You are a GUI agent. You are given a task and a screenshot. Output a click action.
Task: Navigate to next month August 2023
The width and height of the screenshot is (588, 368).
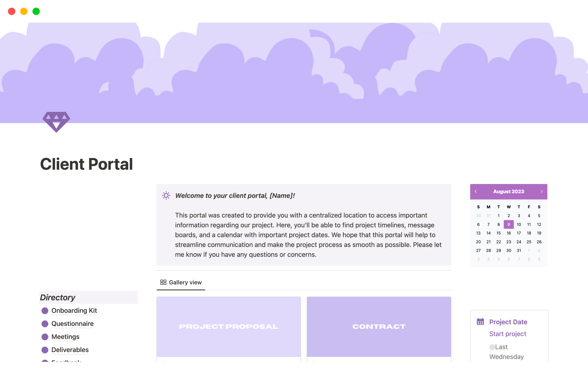tap(541, 192)
